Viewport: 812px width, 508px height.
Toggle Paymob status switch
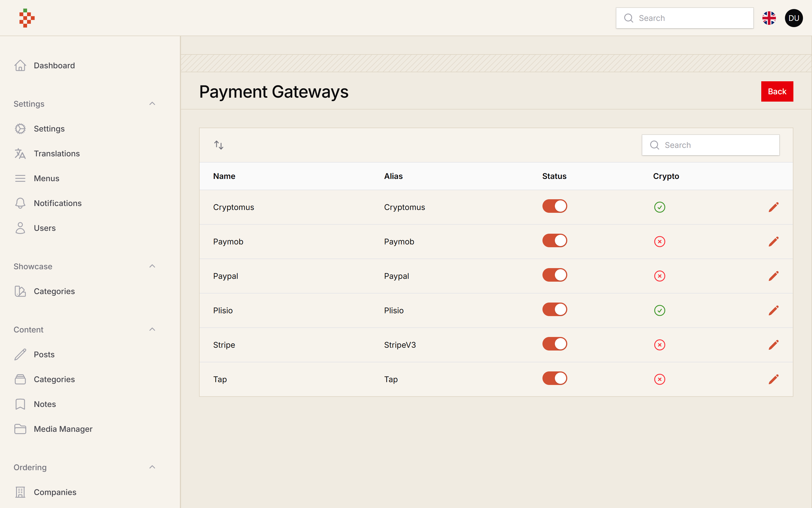coord(555,240)
